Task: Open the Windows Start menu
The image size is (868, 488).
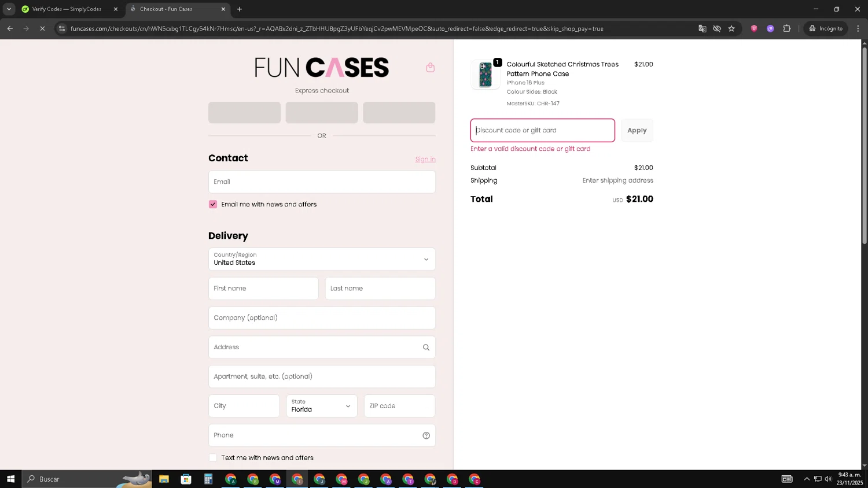Action: [x=10, y=479]
